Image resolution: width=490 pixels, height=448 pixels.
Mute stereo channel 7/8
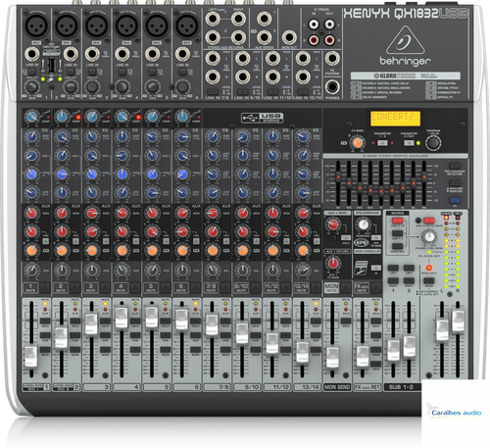pyautogui.click(x=225, y=287)
